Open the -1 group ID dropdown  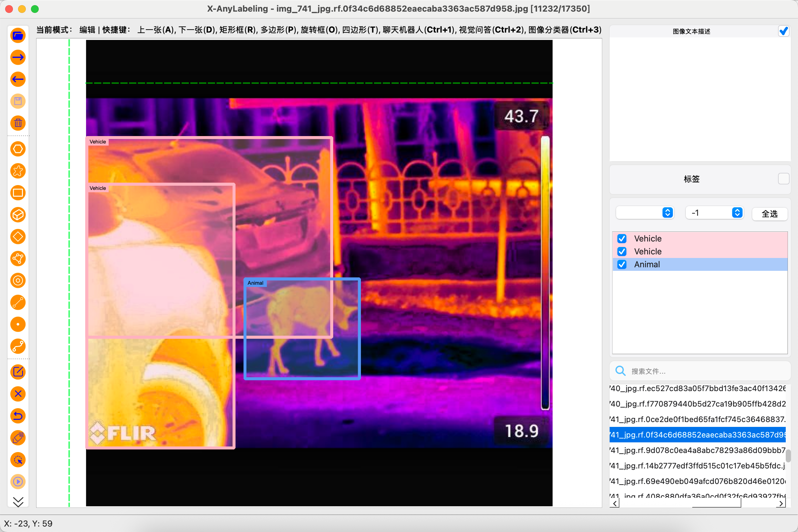tap(714, 213)
